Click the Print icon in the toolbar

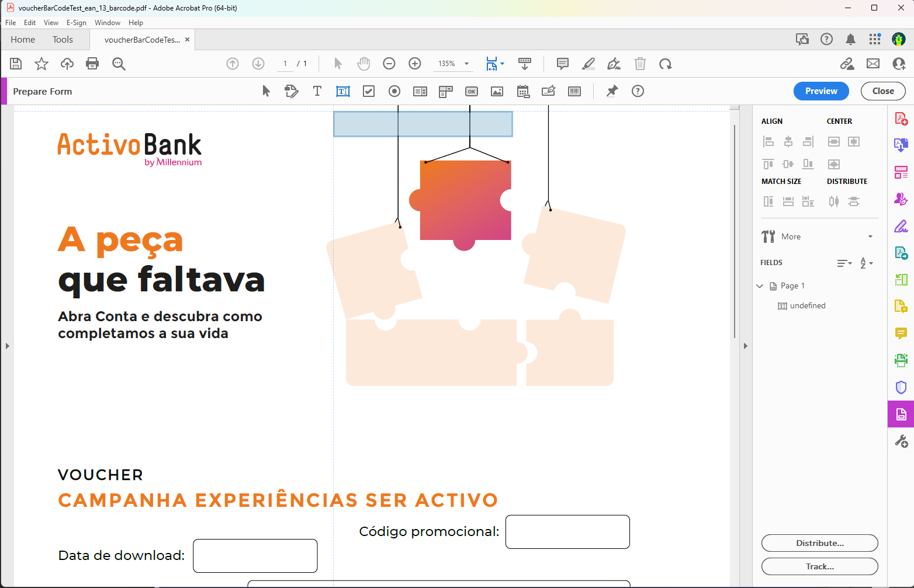click(92, 64)
